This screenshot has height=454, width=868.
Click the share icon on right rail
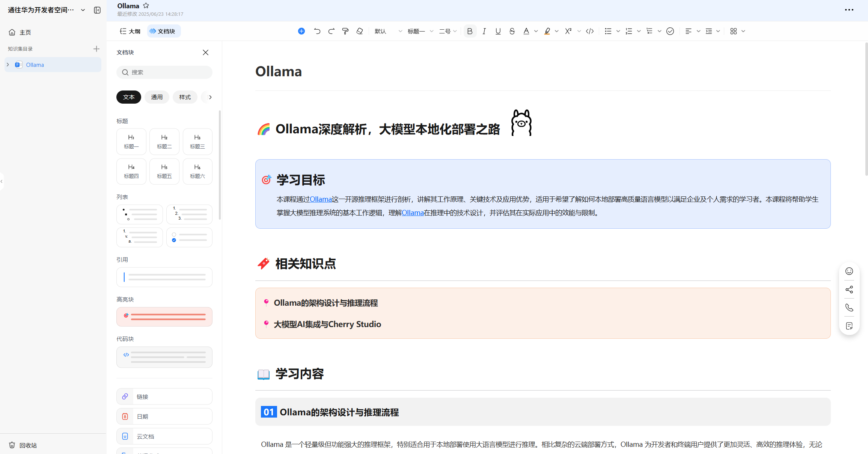(x=849, y=290)
